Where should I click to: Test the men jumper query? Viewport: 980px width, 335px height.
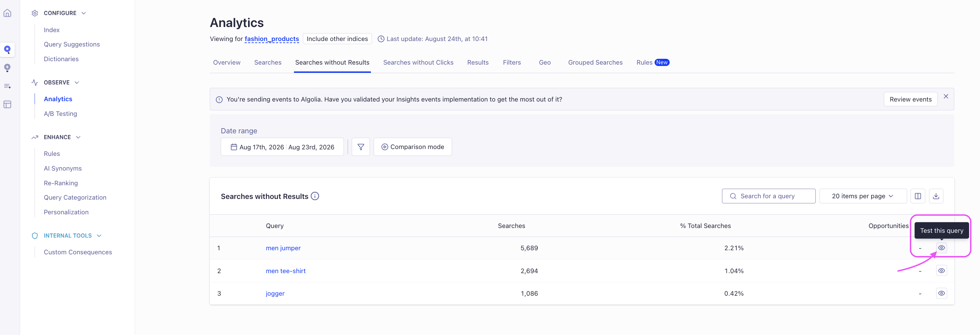[x=941, y=248]
